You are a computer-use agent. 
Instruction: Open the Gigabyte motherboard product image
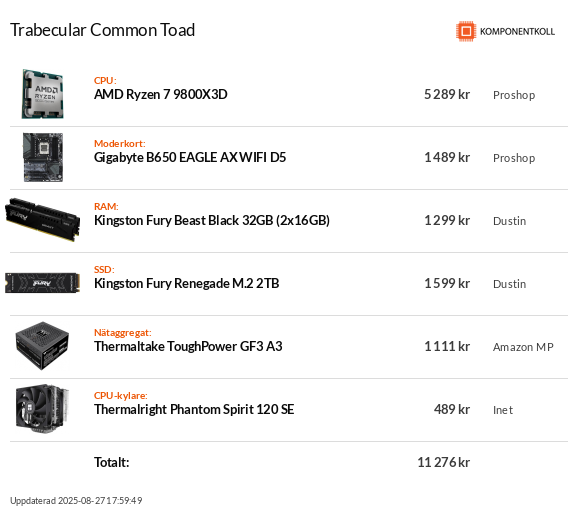pyautogui.click(x=43, y=157)
